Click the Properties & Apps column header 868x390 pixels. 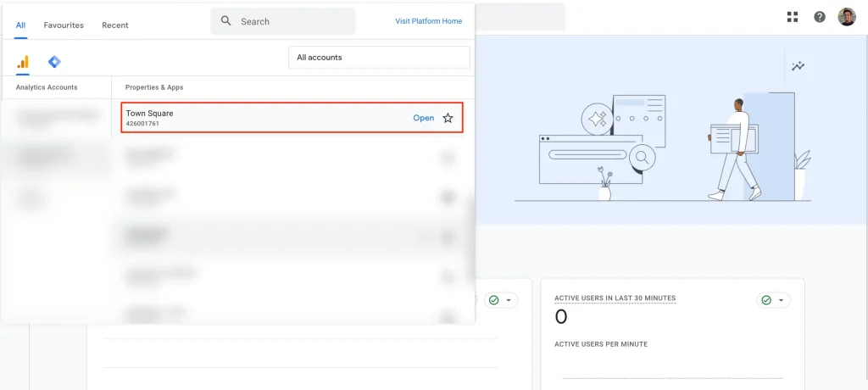[x=154, y=87]
